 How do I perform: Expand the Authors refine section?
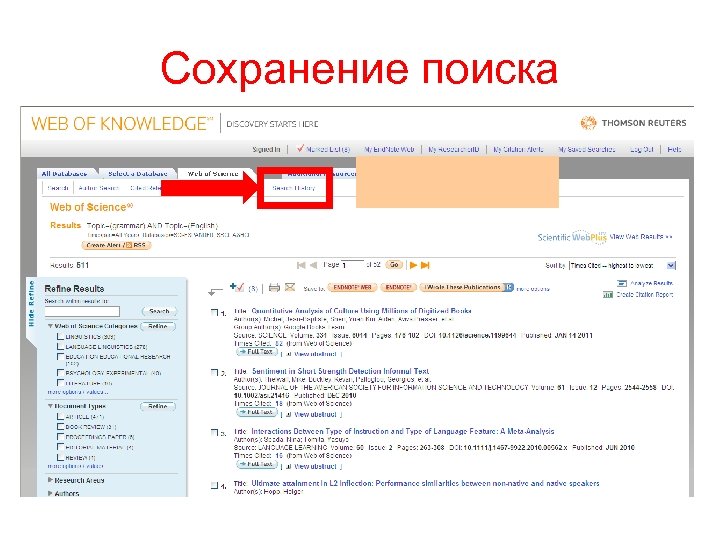[51, 494]
